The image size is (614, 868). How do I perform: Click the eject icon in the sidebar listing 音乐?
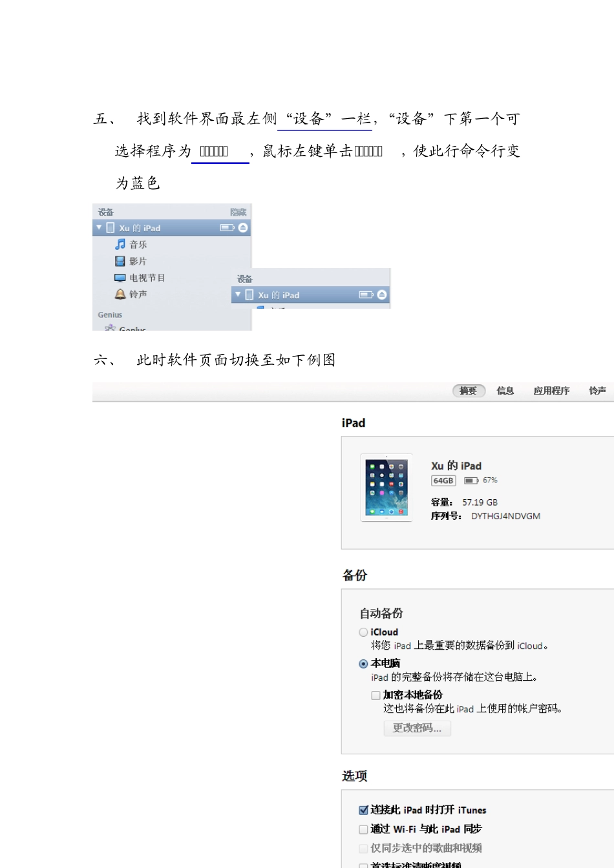(243, 227)
